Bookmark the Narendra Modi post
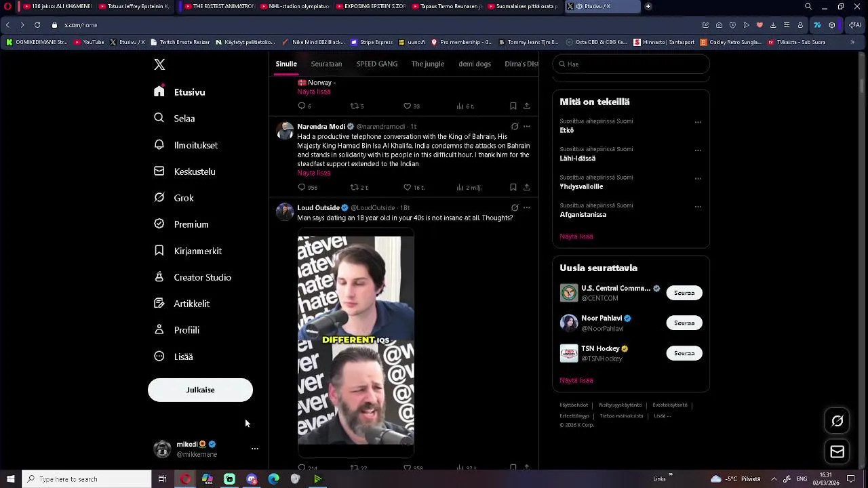Viewport: 868px width, 488px height. (513, 187)
